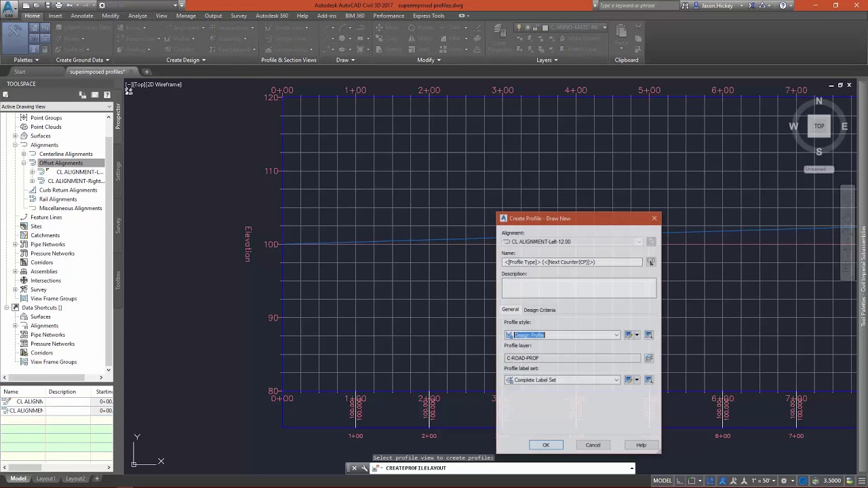Screen dimensions: 868x488
Task: Open the Survey ribbon tab
Action: click(x=239, y=16)
